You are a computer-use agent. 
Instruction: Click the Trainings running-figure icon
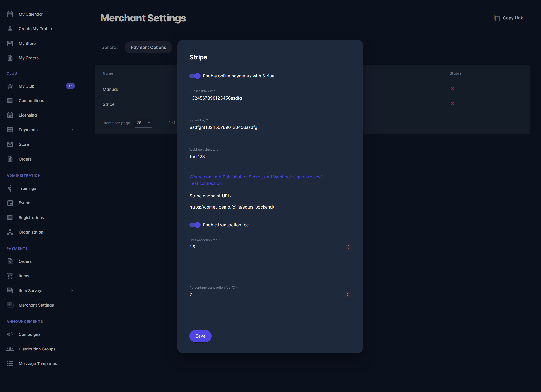(x=10, y=188)
